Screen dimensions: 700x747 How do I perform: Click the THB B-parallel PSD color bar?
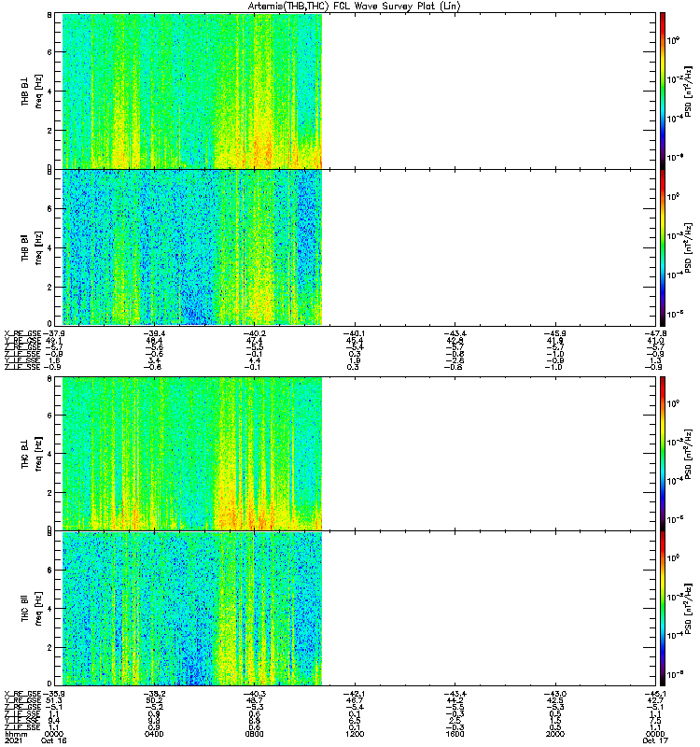click(x=663, y=247)
